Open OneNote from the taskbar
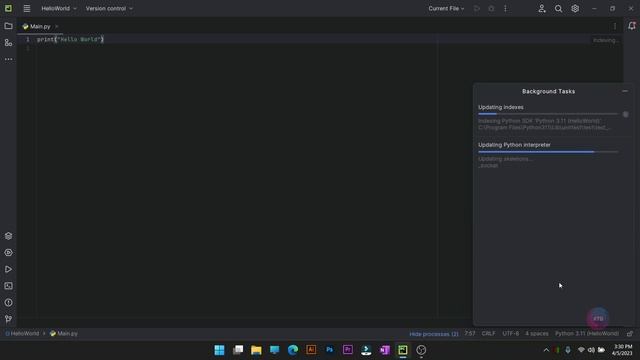Image resolution: width=640 pixels, height=360 pixels. point(384,350)
